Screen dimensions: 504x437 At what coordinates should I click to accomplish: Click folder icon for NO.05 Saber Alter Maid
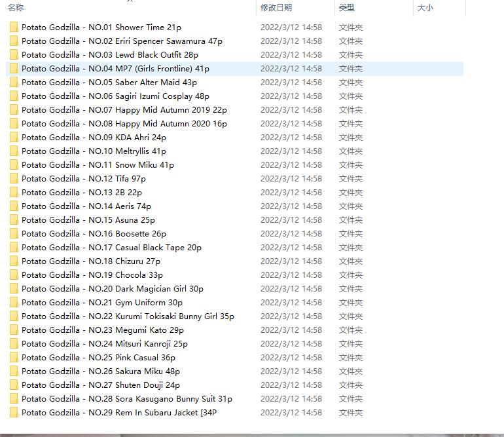pyautogui.click(x=14, y=83)
